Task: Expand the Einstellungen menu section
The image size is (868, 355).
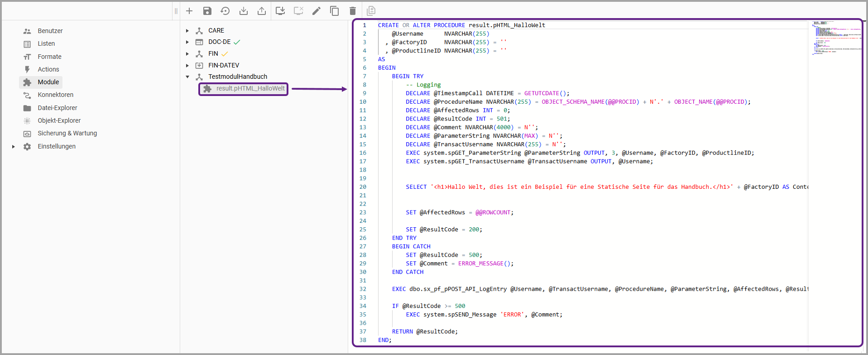Action: tap(14, 147)
